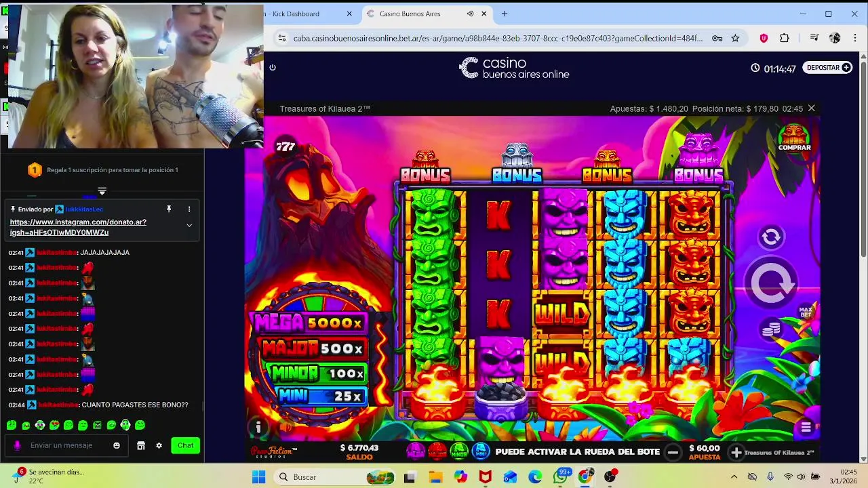The image size is (868, 488).
Task: Insert the first green emote in quick bar
Action: (x=12, y=425)
